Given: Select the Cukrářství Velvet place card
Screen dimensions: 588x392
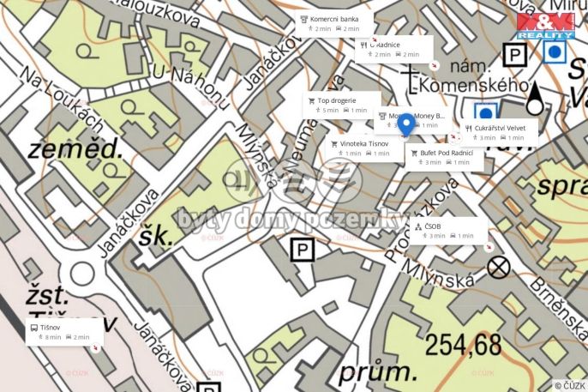Looking at the screenshot, I should pos(499,133).
